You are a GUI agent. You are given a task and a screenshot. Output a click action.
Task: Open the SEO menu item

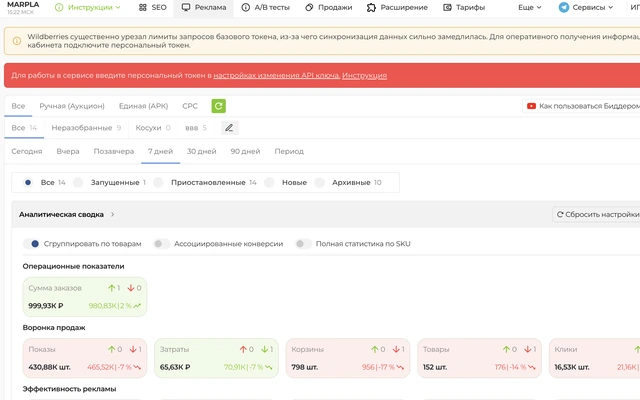pos(153,7)
